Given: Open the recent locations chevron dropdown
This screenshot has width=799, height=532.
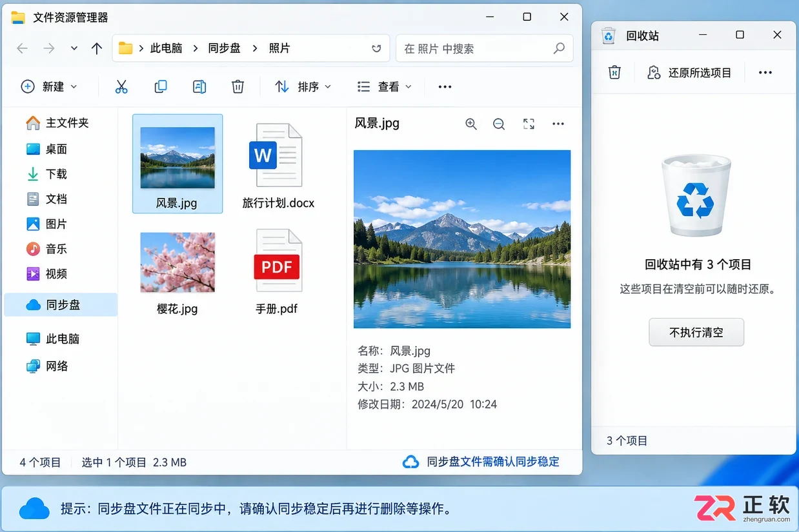Looking at the screenshot, I should pyautogui.click(x=74, y=48).
